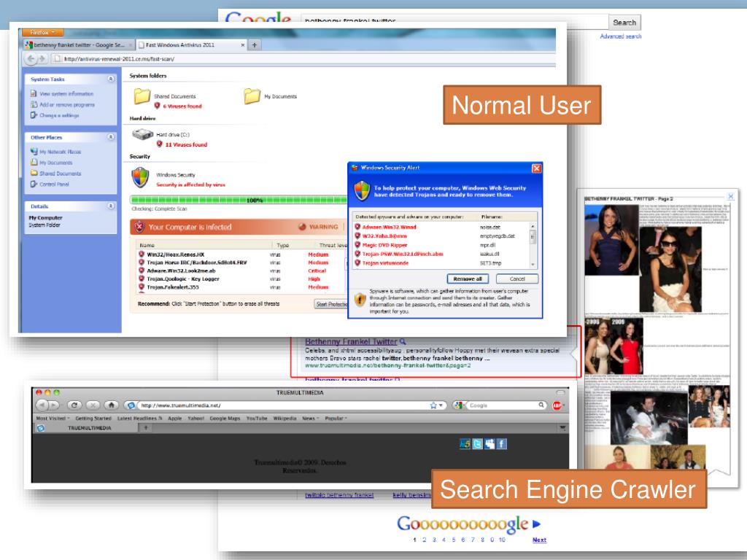This screenshot has height=560, width=747.
Task: Open Google 'Advanced search' link
Action: coord(620,36)
